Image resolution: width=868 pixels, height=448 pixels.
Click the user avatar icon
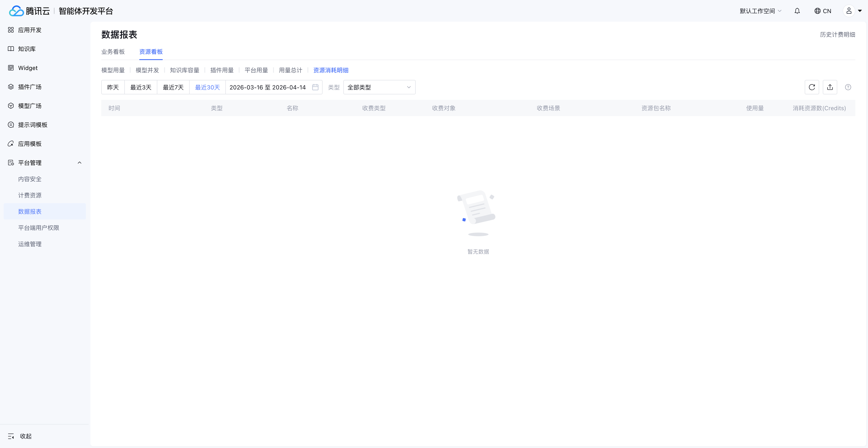(849, 11)
